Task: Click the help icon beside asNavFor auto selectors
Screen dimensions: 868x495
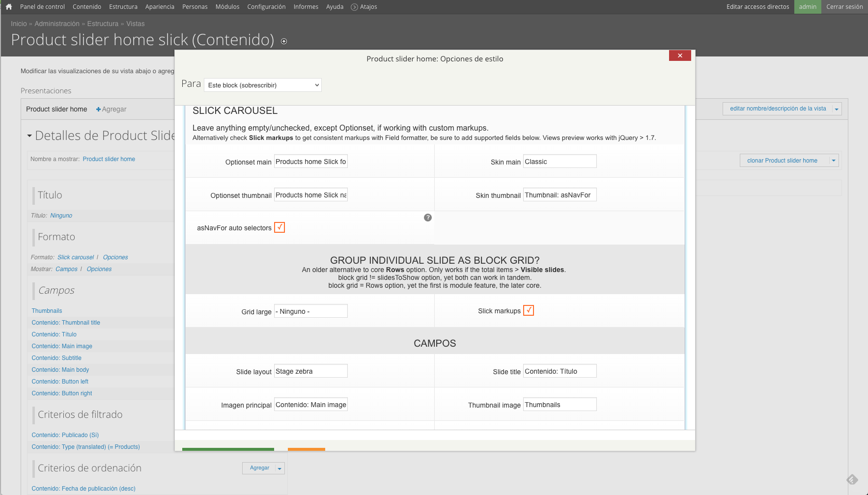Action: [428, 218]
